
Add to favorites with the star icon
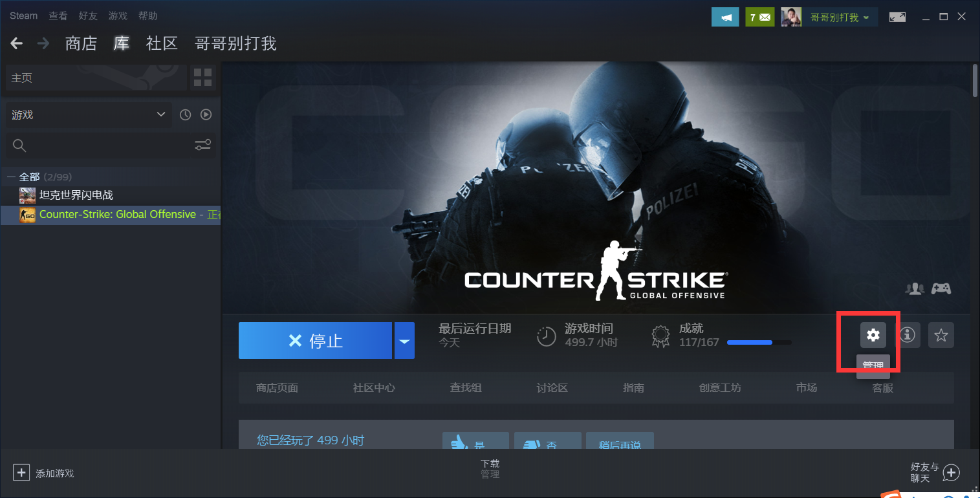(941, 335)
